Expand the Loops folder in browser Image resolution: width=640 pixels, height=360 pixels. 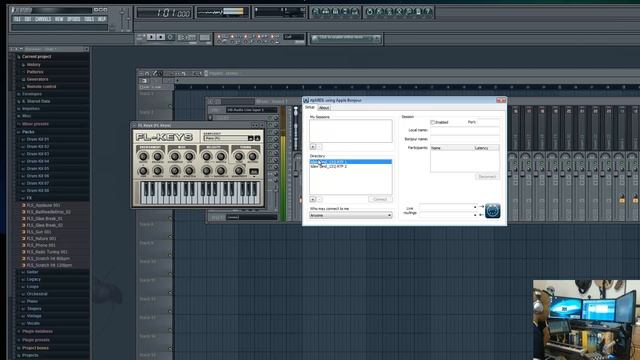33,287
